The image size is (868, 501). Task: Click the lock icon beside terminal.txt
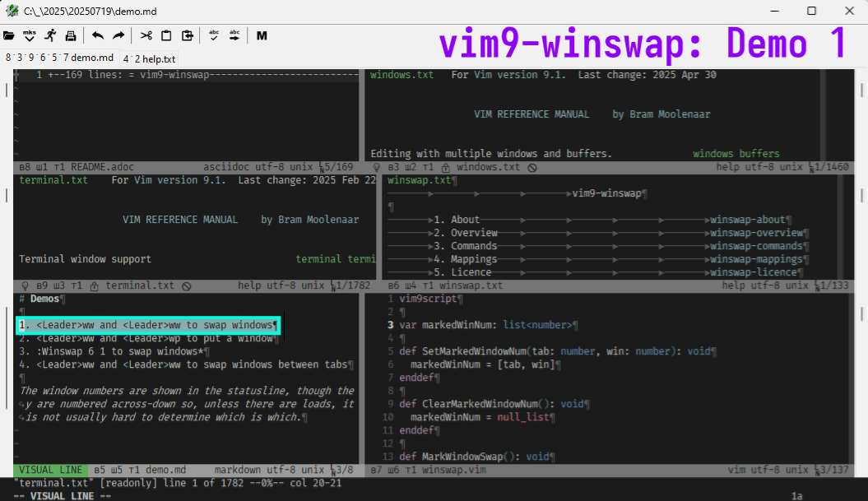tap(95, 285)
